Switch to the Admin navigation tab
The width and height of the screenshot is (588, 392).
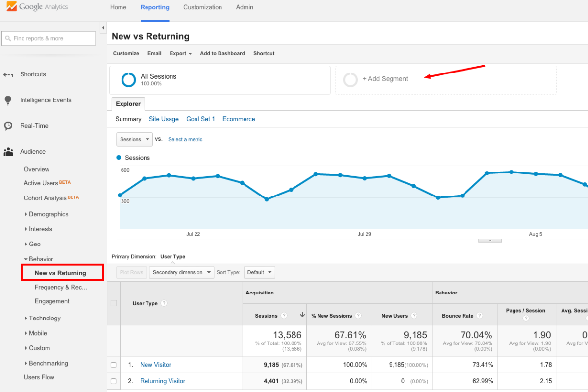coord(245,7)
